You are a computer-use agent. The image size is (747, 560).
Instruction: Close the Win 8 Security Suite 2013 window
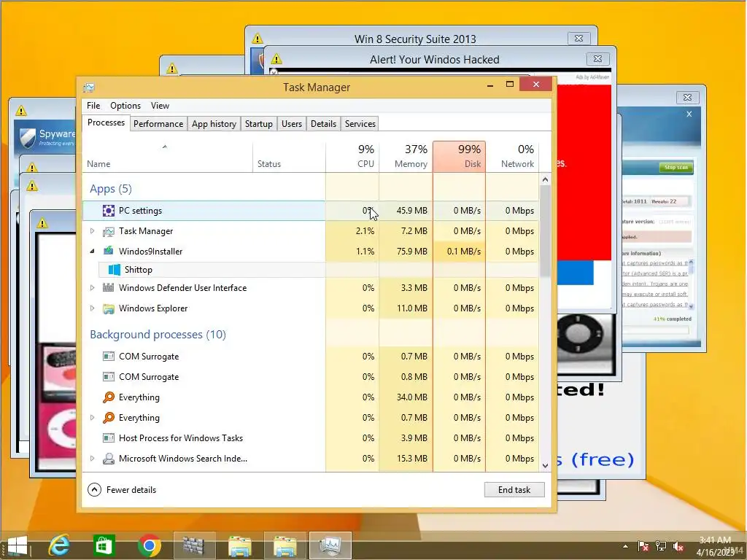(578, 39)
